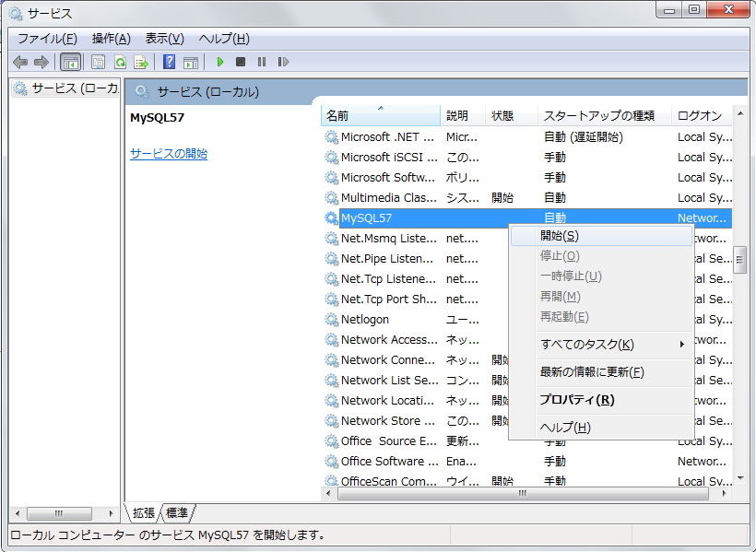Open the 操作(A) menu
Image resolution: width=756 pixels, height=552 pixels.
111,38
